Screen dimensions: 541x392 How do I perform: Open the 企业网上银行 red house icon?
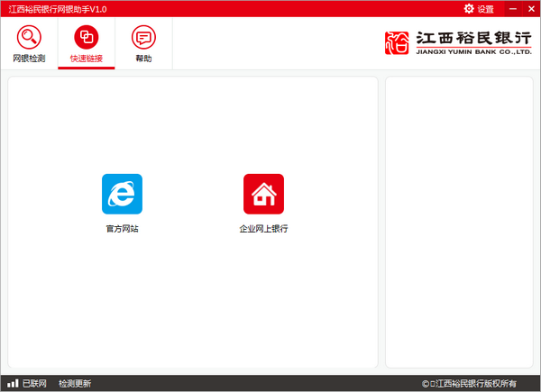click(263, 194)
